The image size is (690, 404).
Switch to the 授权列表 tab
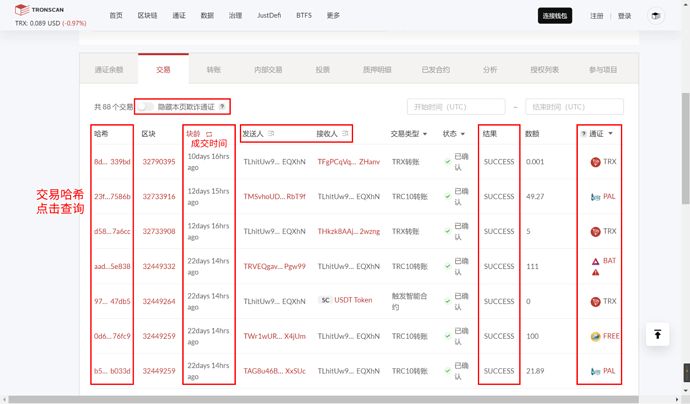click(x=544, y=70)
